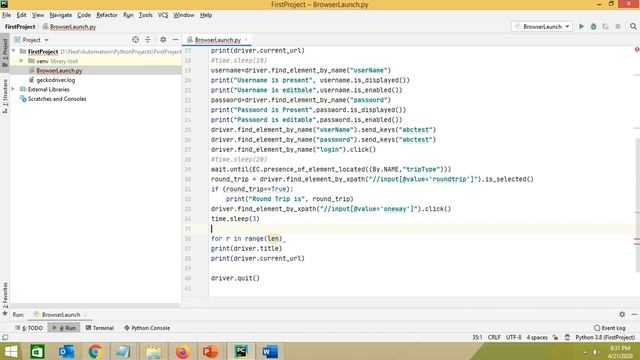Open the Window menu

click(184, 15)
